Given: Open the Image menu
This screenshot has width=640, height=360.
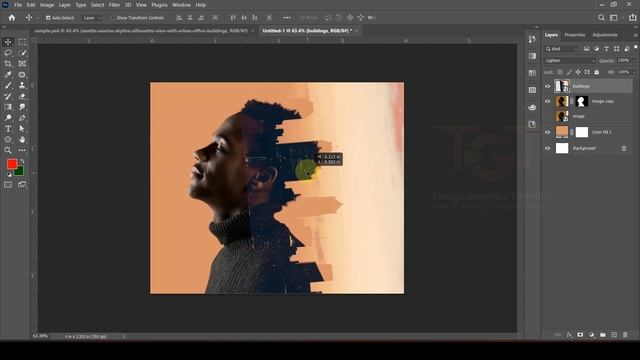Looking at the screenshot, I should (47, 5).
